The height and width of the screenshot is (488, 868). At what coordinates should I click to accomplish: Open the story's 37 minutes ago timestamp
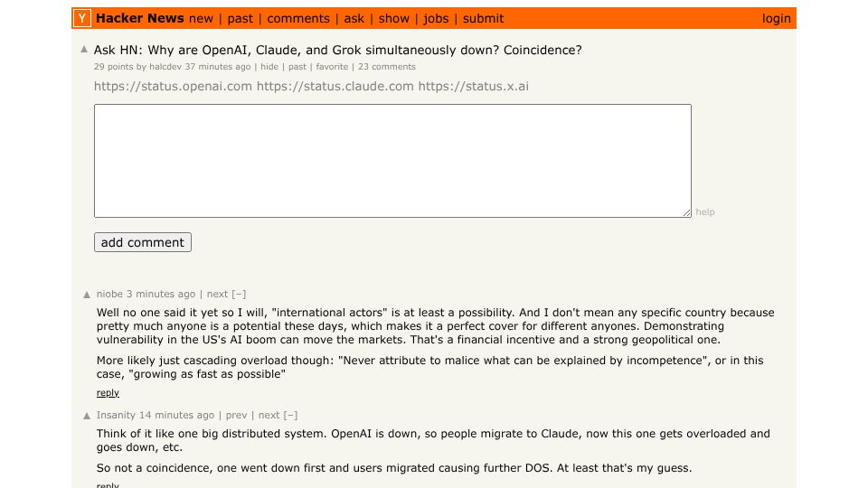(218, 66)
